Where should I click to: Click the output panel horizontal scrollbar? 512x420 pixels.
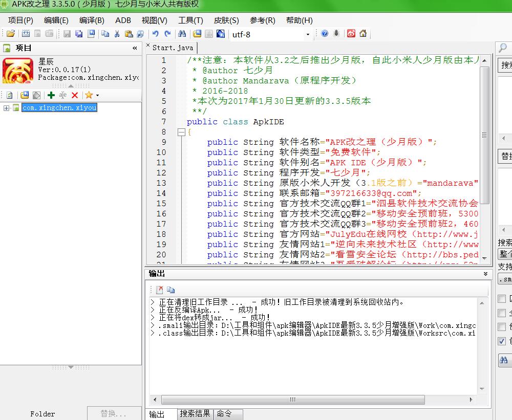point(292,400)
